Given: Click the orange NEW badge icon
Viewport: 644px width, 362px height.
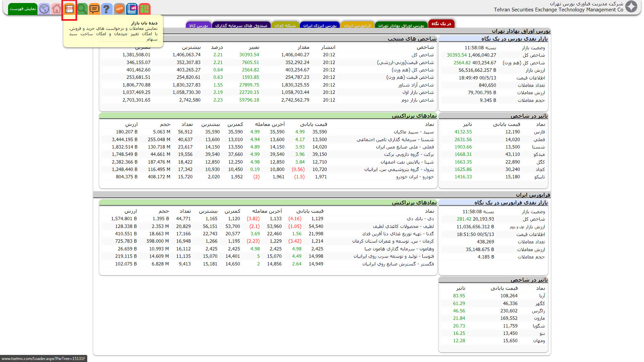Looking at the screenshot, I should click(119, 9).
